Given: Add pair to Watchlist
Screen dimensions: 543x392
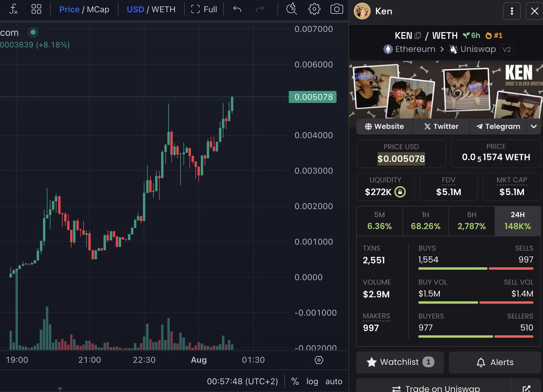Looking at the screenshot, I should coord(400,362).
